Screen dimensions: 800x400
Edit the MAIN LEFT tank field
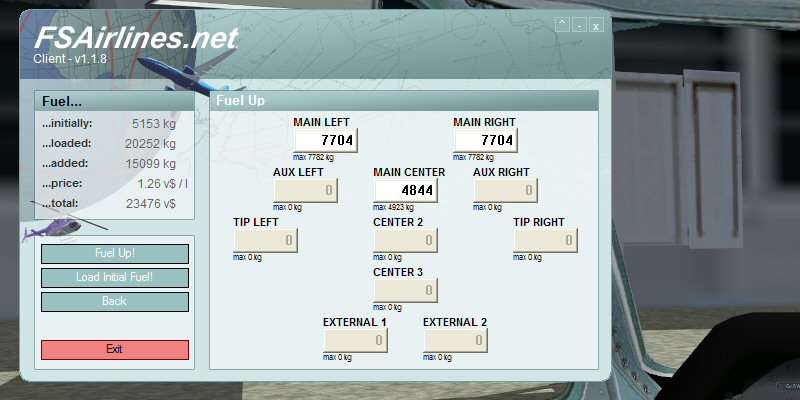(326, 140)
